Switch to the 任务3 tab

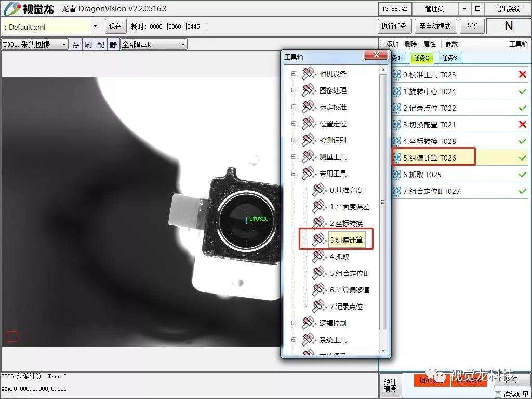tap(450, 58)
